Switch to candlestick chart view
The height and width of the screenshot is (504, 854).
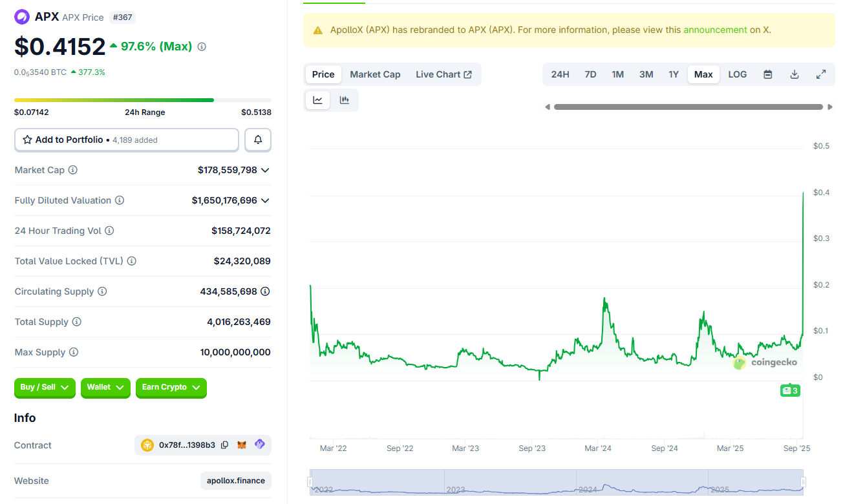(x=345, y=100)
